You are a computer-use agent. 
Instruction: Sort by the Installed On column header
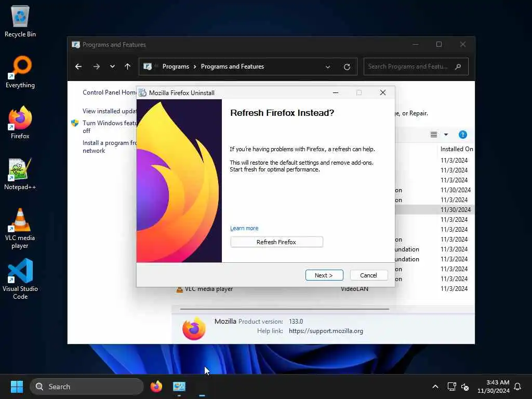(x=456, y=149)
